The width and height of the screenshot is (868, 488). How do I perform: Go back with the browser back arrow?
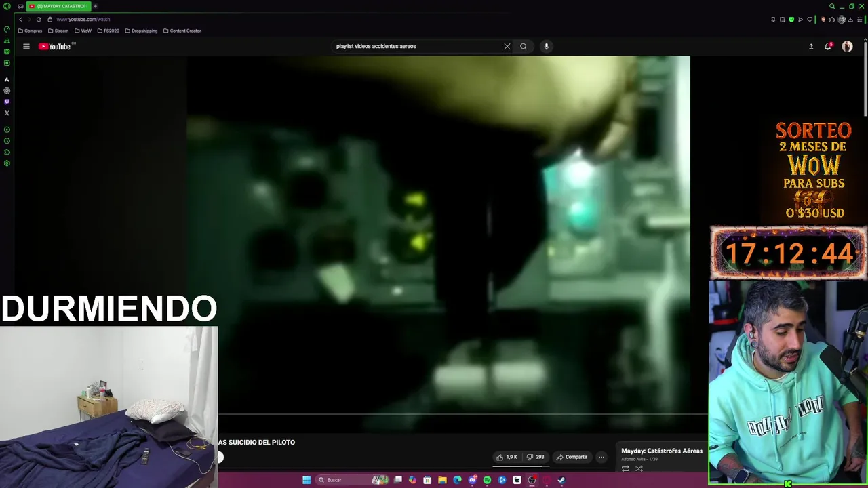coord(20,19)
